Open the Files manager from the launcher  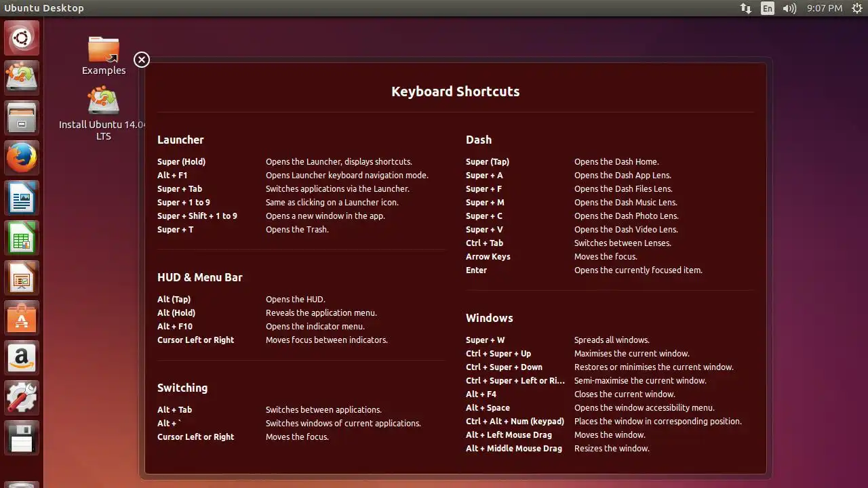tap(22, 117)
